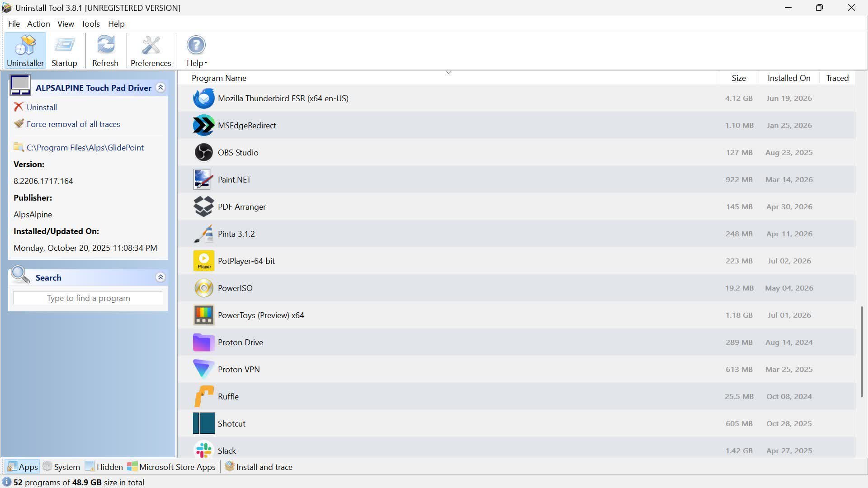
Task: Select the Proton VPN icon
Action: coord(203,369)
